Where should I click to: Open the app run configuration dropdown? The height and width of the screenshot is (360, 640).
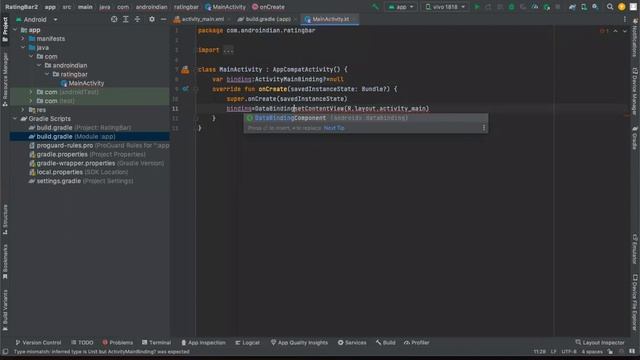[x=401, y=7]
